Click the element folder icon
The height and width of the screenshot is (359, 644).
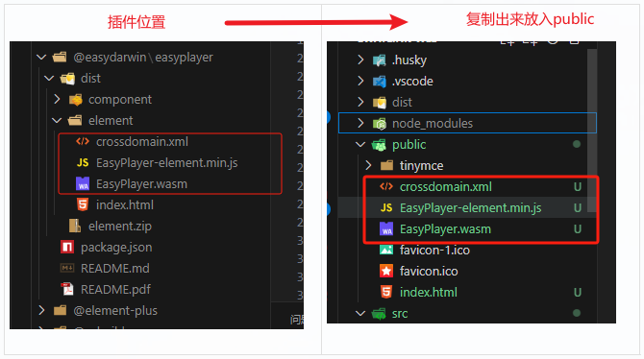click(75, 120)
